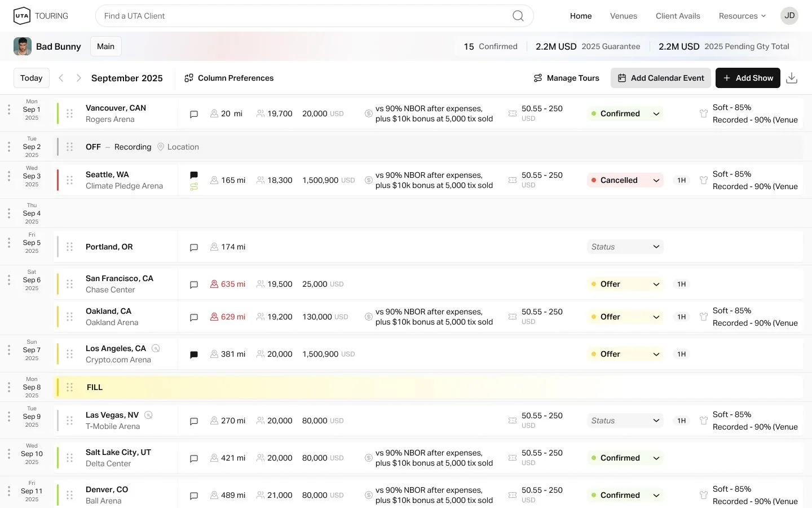The height and width of the screenshot is (508, 812).
Task: Open the Offer status dropdown for San Francisco
Action: [x=625, y=284]
